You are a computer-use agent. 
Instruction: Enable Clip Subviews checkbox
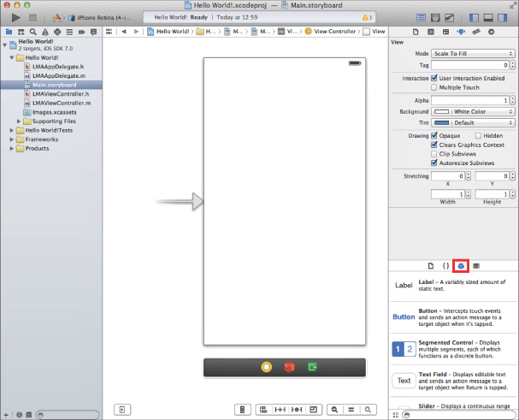click(x=434, y=154)
